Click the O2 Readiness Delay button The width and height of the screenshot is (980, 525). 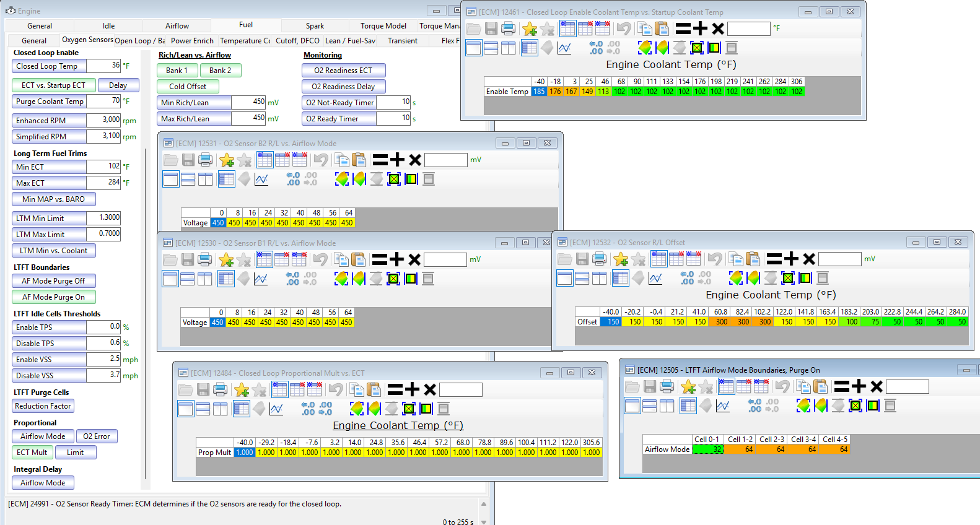point(343,87)
